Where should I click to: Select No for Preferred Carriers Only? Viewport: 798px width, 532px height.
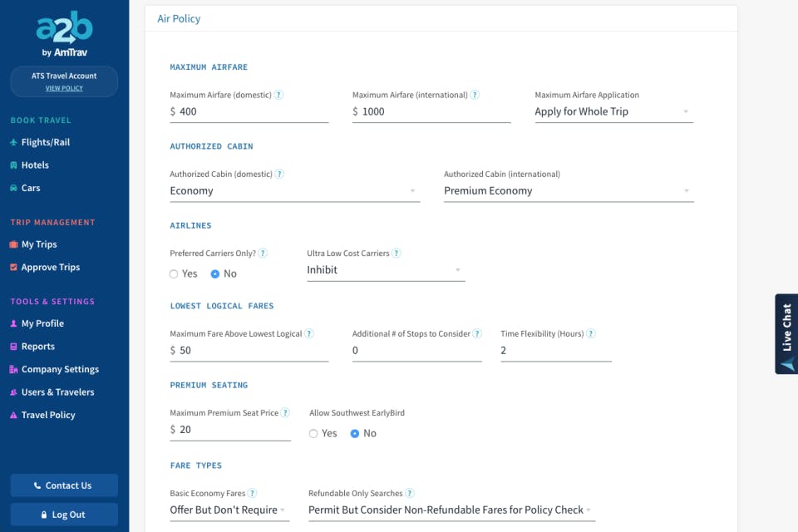(215, 274)
